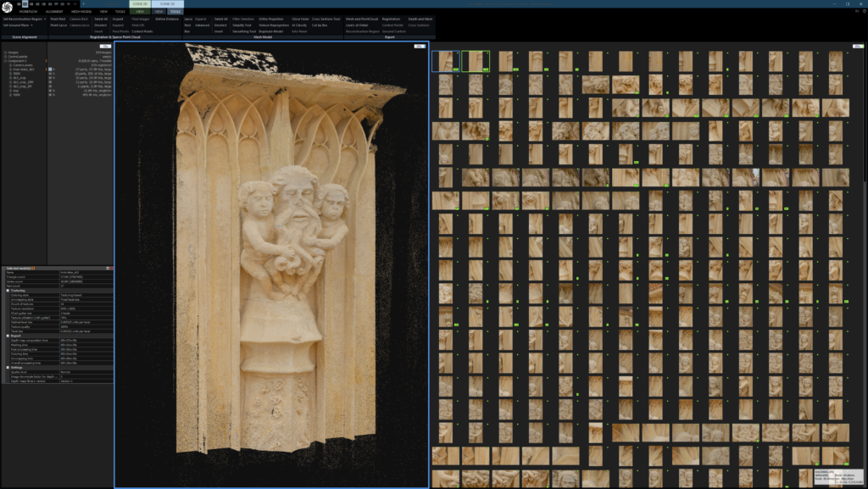Open the MESH MODEL ribbon tab
The height and width of the screenshot is (489, 868).
tap(81, 12)
